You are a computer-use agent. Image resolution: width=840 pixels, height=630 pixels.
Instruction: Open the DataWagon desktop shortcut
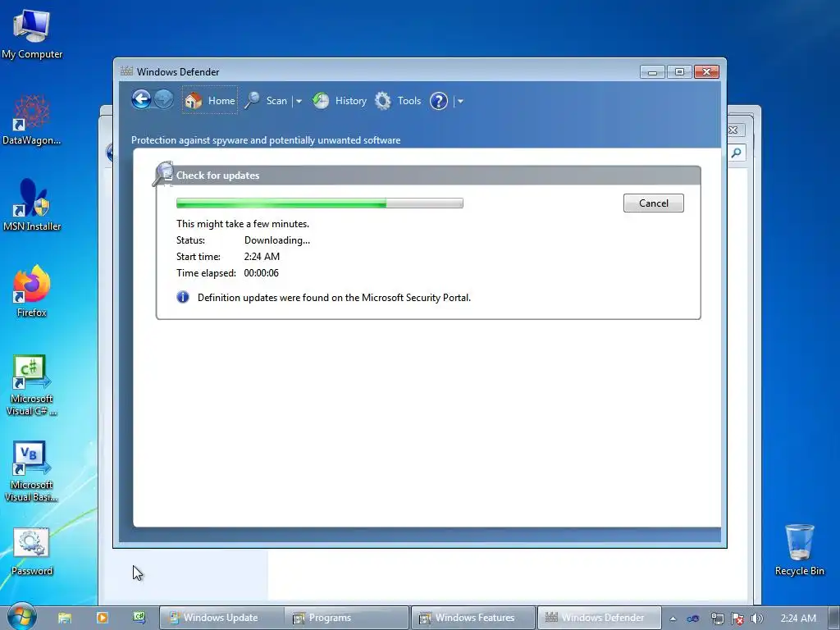pos(32,120)
